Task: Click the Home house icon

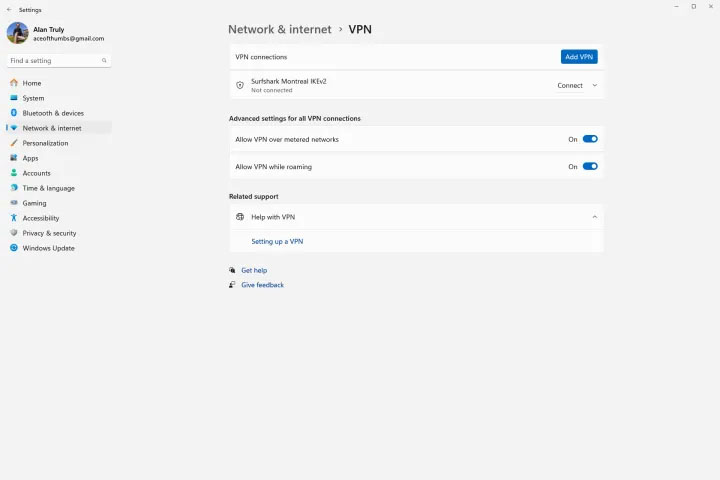Action: tap(14, 83)
